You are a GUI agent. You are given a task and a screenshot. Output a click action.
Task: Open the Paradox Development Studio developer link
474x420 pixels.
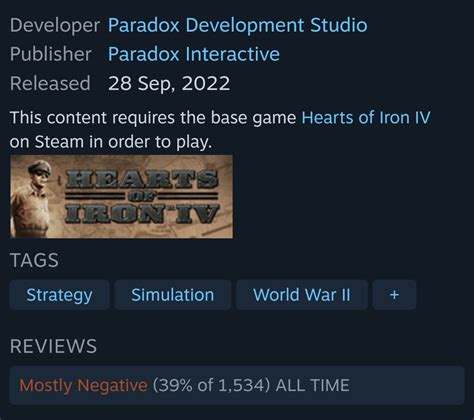(238, 25)
